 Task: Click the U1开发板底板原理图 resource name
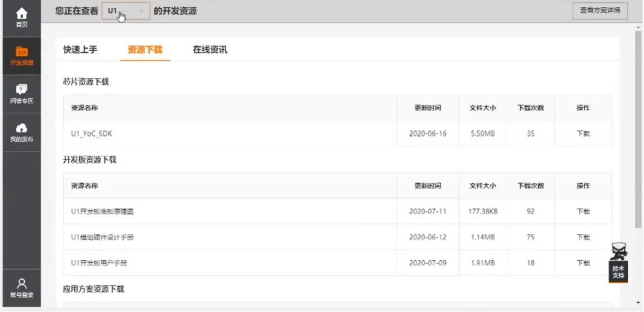click(x=102, y=212)
